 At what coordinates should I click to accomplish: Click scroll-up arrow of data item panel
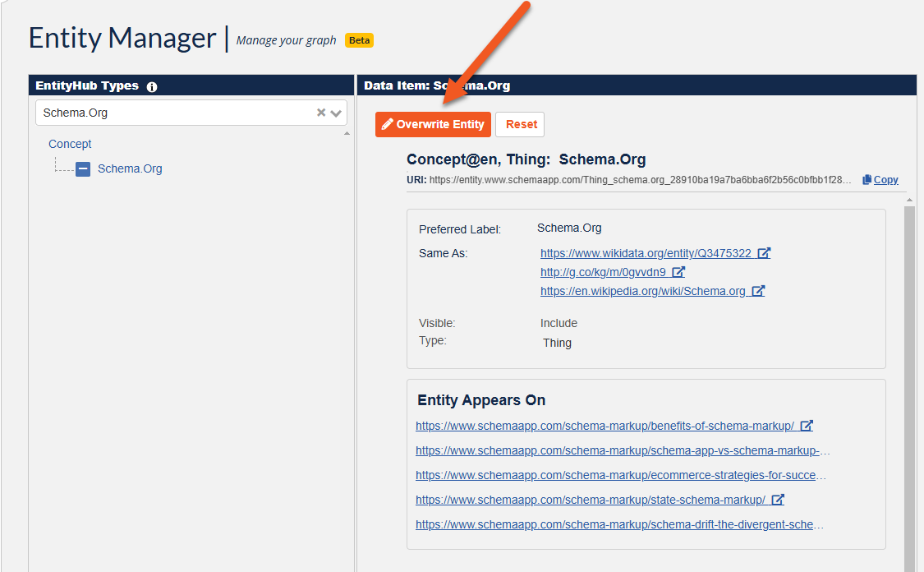point(909,201)
